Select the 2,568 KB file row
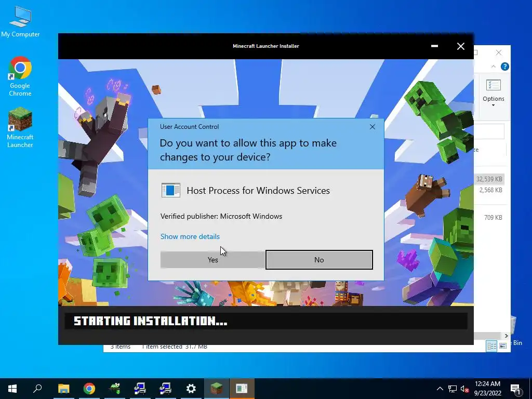This screenshot has height=399, width=532. click(x=489, y=190)
